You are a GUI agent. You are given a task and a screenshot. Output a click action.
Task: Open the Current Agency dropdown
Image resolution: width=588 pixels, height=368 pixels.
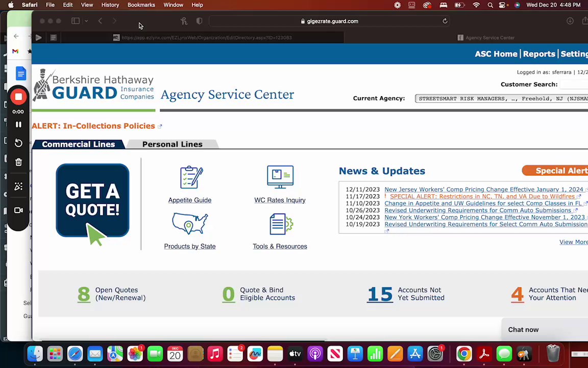[501, 98]
